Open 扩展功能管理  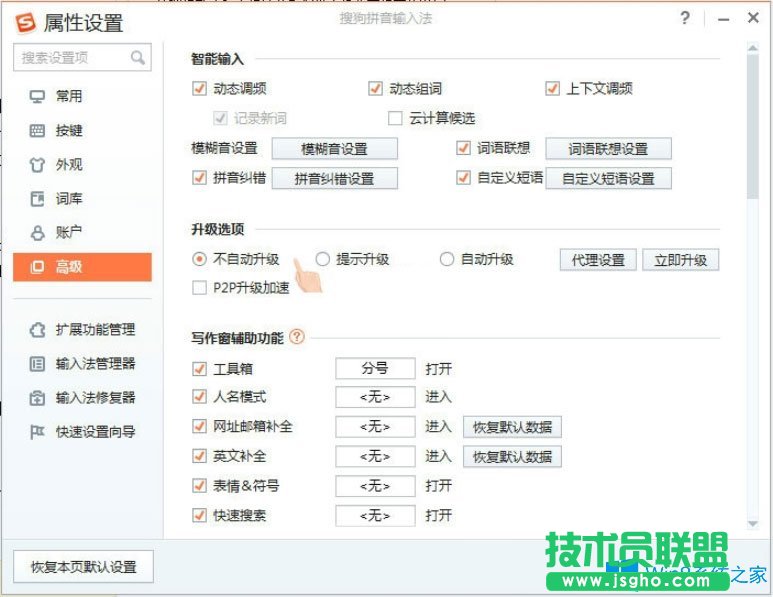point(82,330)
